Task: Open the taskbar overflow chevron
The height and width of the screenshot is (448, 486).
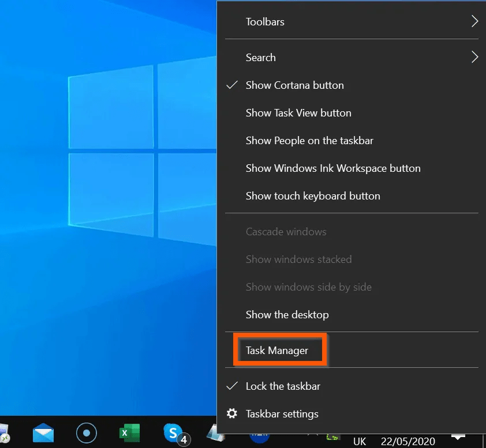Action: [458, 436]
